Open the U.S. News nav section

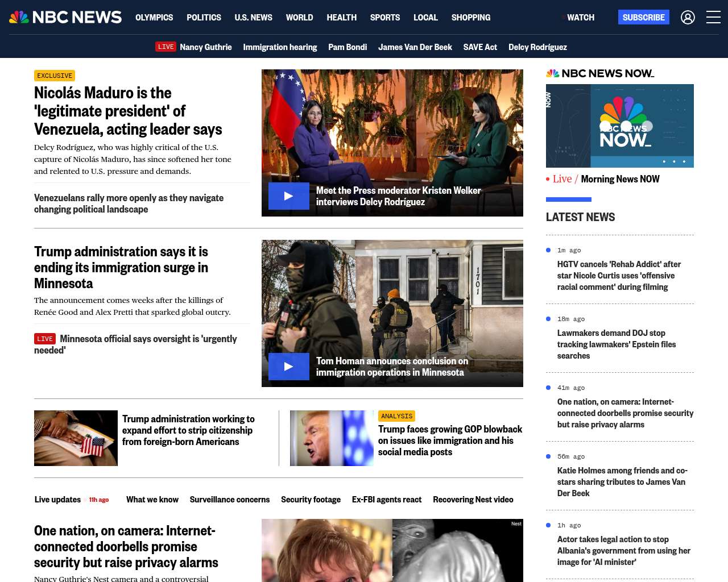tap(253, 18)
